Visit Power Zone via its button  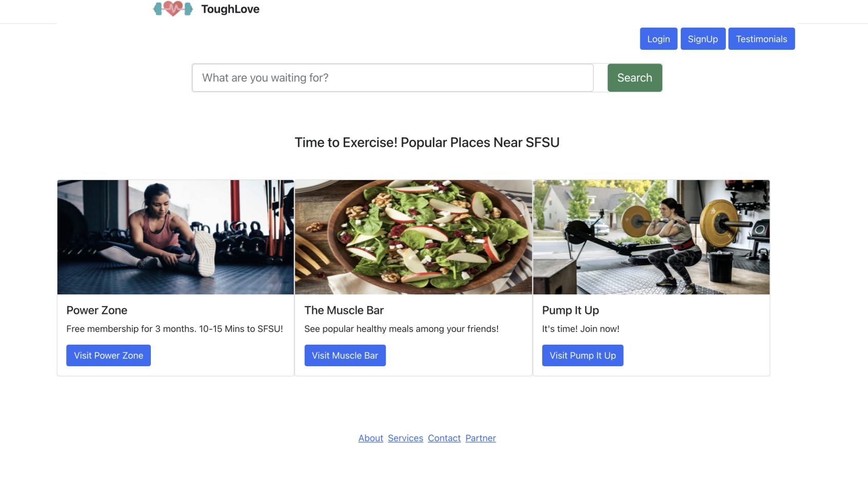tap(108, 355)
